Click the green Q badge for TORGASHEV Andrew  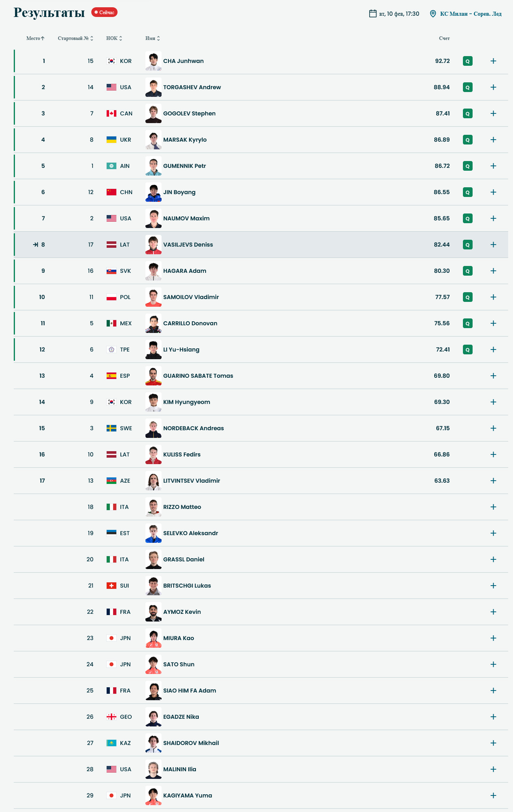click(467, 87)
